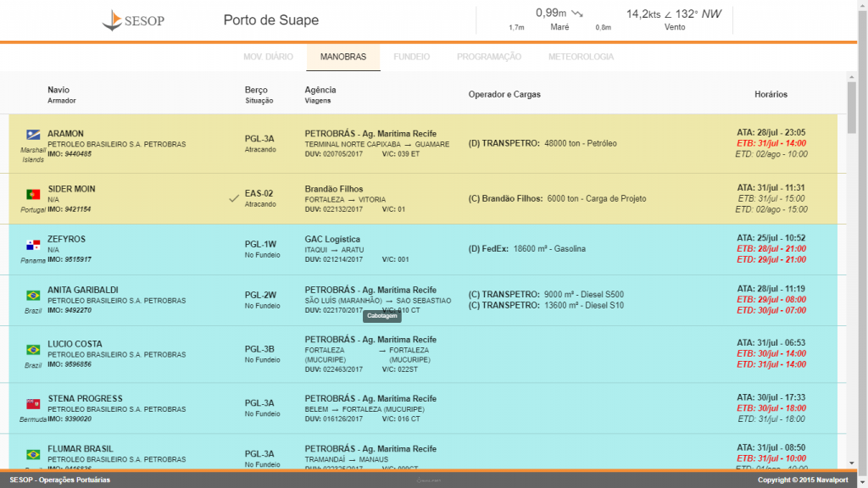Select ship name SIDER MOIN
The image size is (868, 488).
pyautogui.click(x=71, y=189)
